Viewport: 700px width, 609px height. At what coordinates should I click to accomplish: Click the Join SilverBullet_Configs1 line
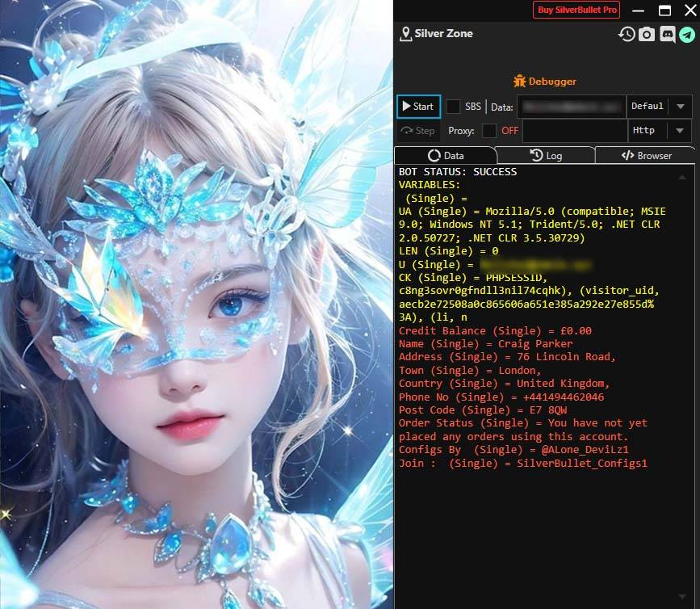522,463
